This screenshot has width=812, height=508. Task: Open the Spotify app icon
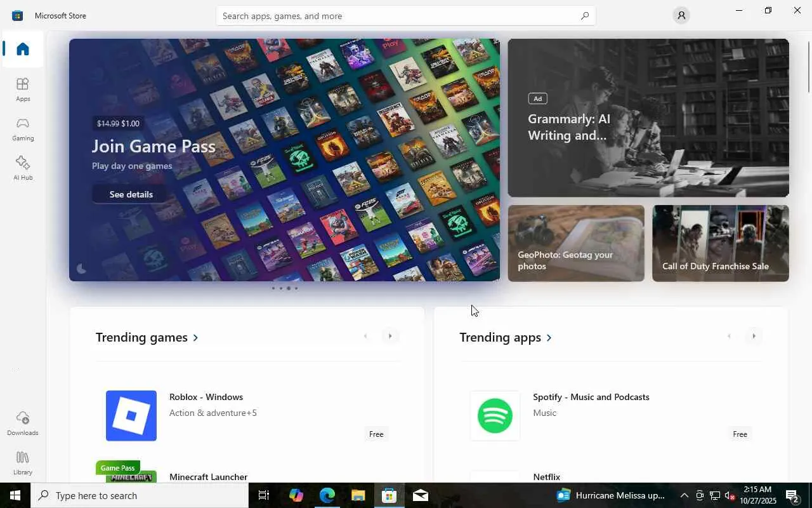tap(495, 416)
